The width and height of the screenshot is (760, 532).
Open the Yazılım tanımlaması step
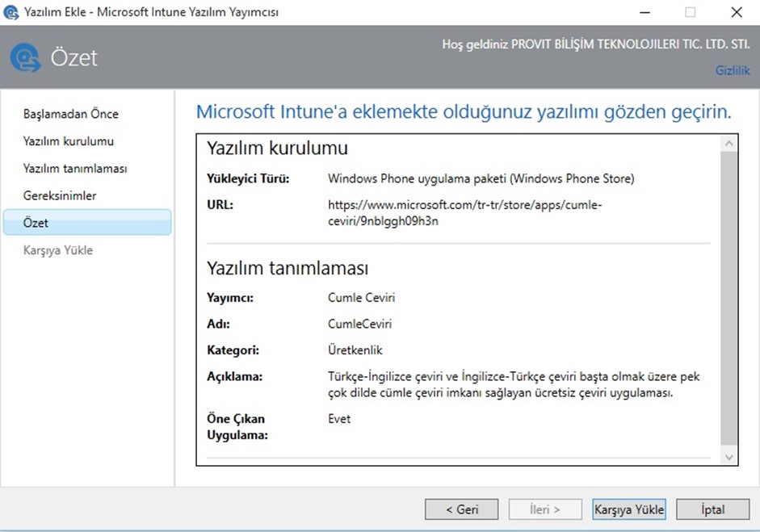click(x=75, y=169)
